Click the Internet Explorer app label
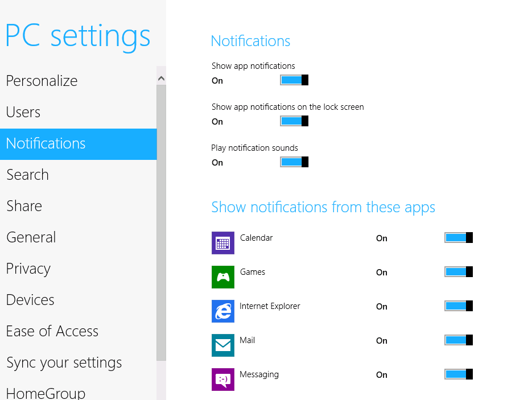 tap(270, 306)
